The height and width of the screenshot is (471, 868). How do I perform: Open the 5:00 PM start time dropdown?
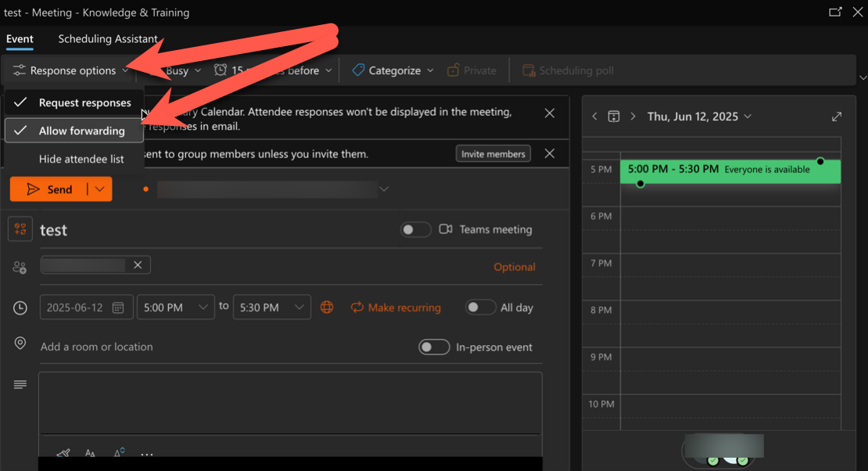175,307
